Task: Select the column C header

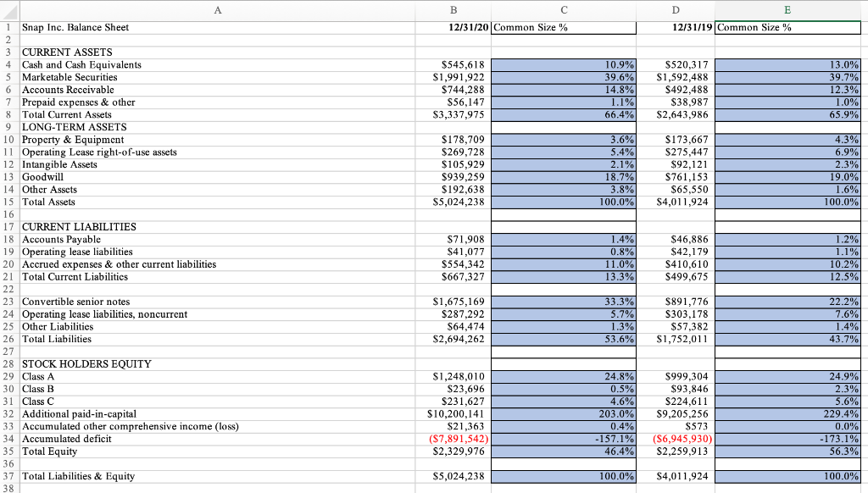Action: click(x=564, y=10)
